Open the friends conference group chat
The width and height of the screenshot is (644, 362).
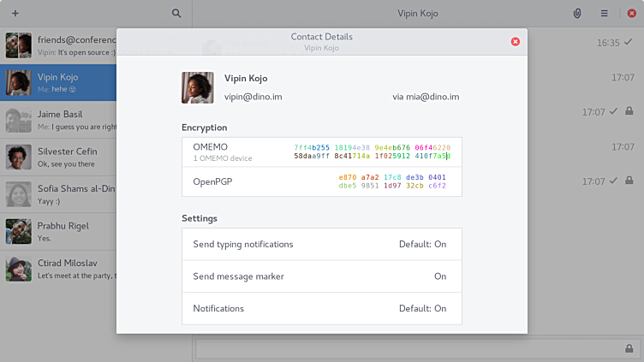click(58, 45)
